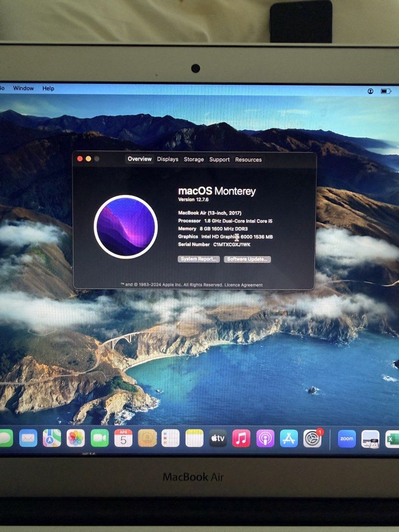Click serial number C1MTXCGXJ1WK
Viewport: 399px width, 532px height.
[232, 244]
